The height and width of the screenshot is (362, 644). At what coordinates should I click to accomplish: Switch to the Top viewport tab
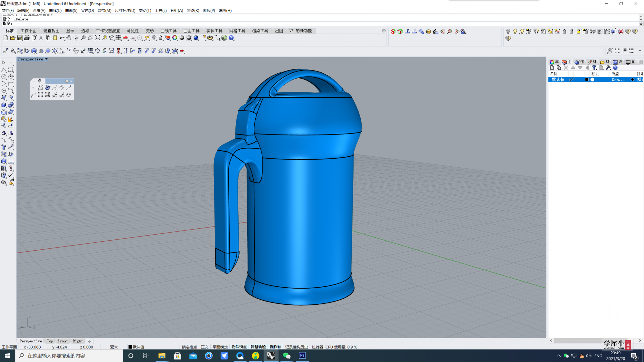[x=50, y=341]
